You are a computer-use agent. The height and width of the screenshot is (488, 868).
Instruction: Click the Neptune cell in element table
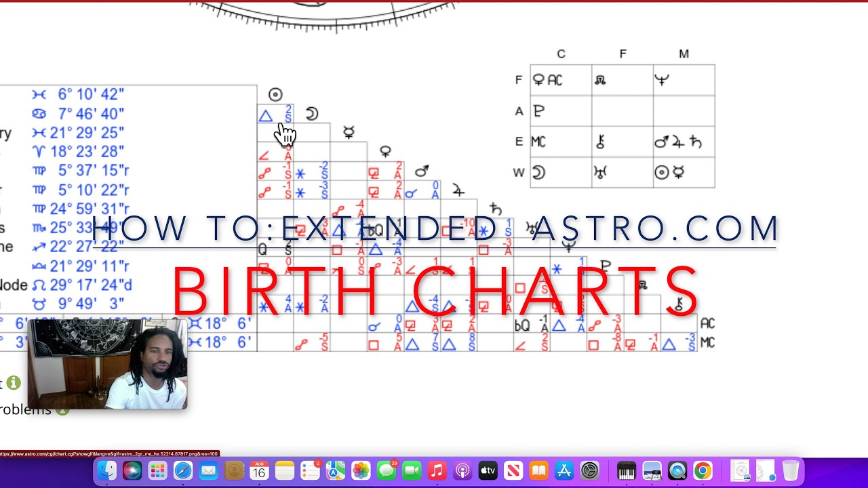(684, 80)
